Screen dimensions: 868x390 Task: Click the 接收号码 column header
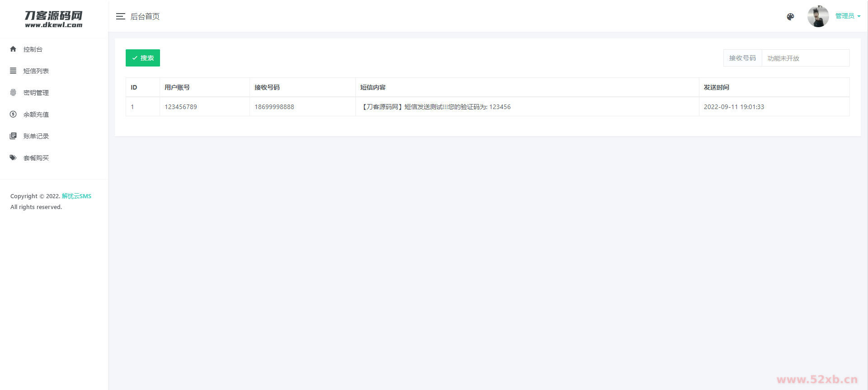pos(267,87)
